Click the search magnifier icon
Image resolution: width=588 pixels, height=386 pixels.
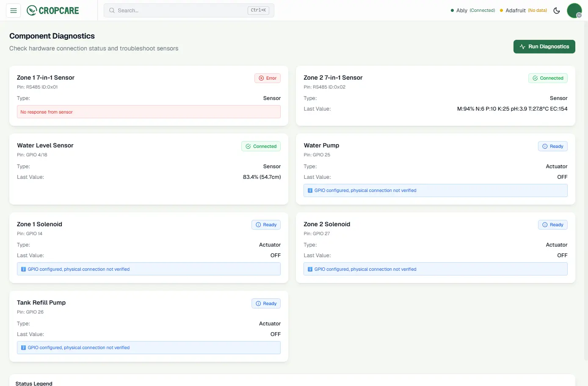pyautogui.click(x=112, y=10)
